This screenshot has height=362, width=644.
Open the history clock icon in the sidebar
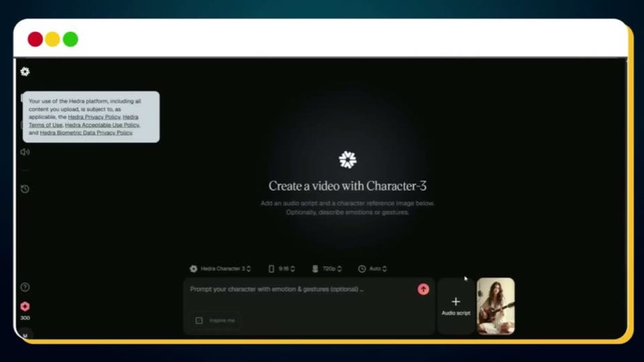click(x=25, y=189)
